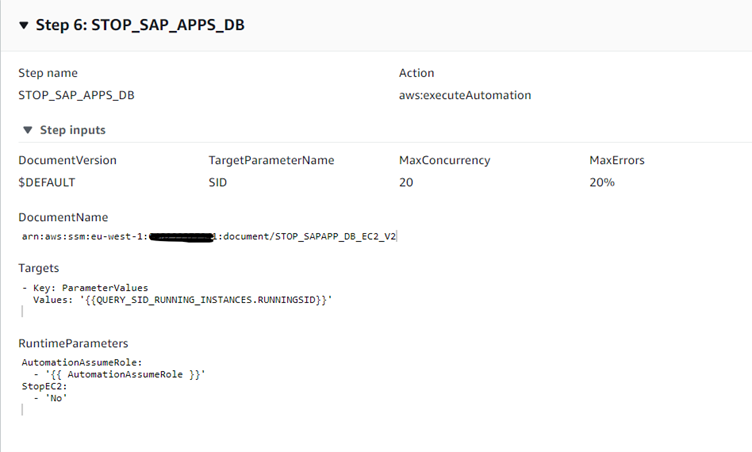Viewport: 752px width, 452px height.
Task: Click the '{{ AutomationAssumeRole }}' value line
Action: 119,374
